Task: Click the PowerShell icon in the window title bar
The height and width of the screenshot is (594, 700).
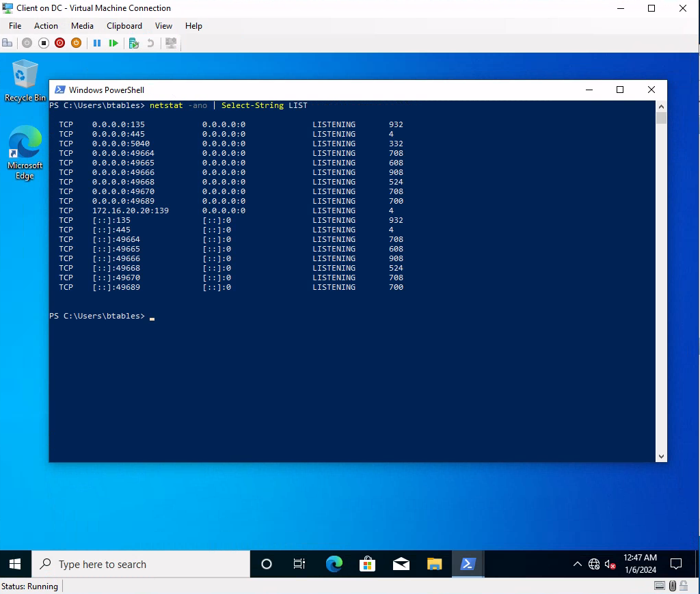Action: [60, 90]
